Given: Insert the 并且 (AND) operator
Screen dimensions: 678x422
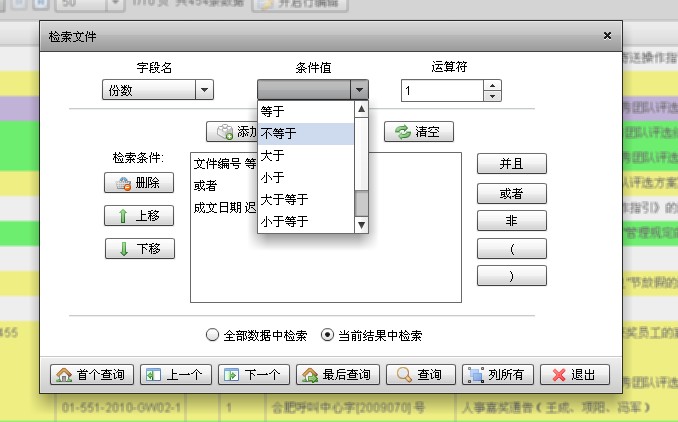Looking at the screenshot, I should point(512,164).
